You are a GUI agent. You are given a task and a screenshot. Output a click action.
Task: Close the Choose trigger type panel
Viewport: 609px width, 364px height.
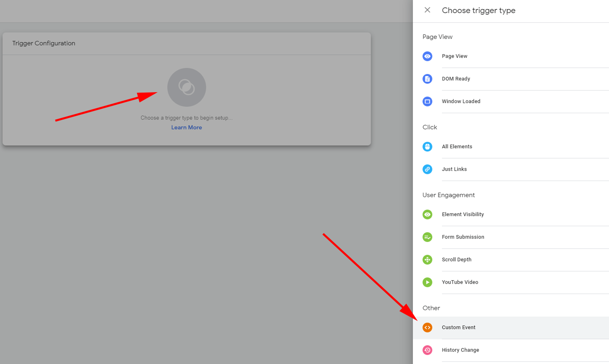click(x=427, y=10)
